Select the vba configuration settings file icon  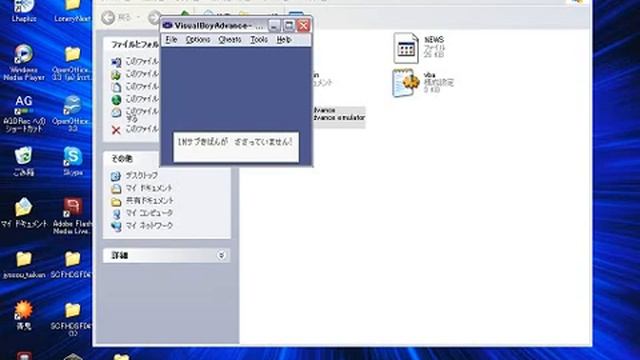tap(406, 83)
